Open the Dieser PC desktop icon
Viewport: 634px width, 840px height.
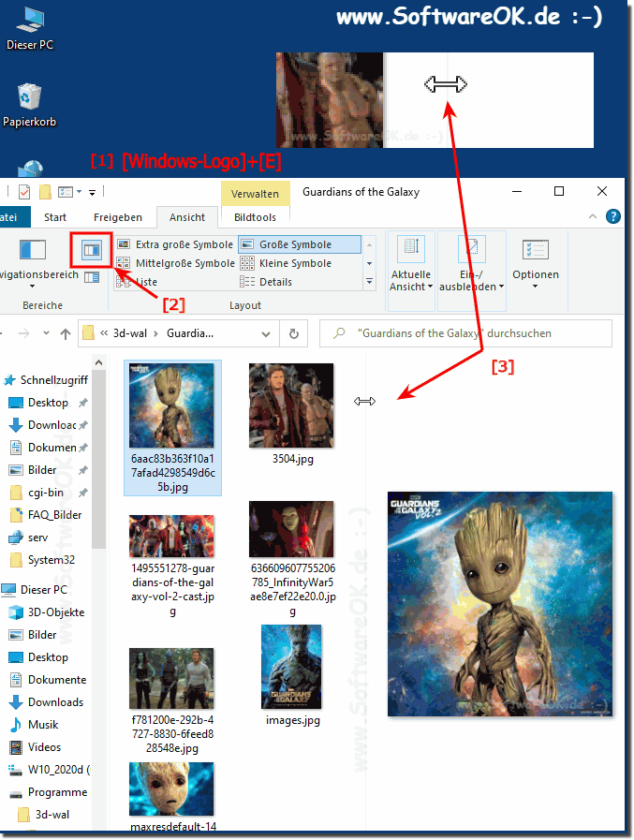click(30, 29)
